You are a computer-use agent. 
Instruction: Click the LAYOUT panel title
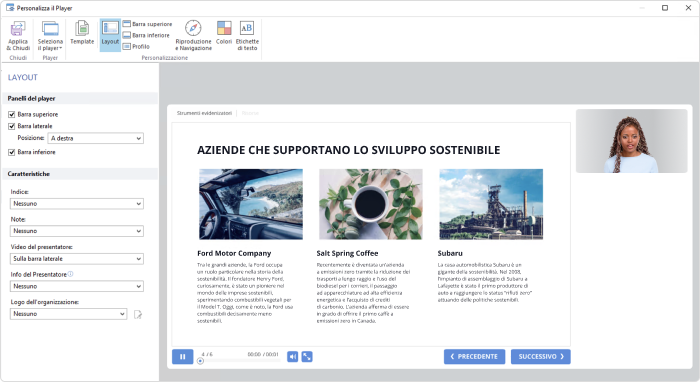pyautogui.click(x=23, y=77)
